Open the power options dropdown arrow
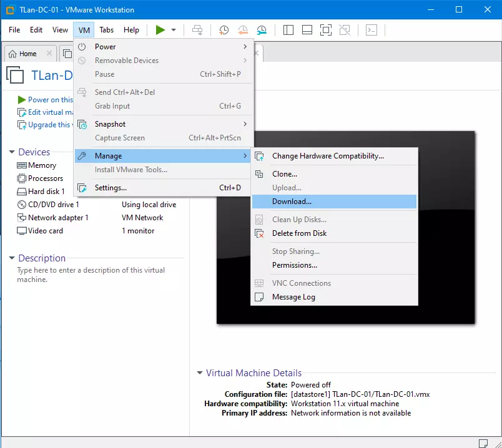The image size is (502, 448). tap(174, 30)
